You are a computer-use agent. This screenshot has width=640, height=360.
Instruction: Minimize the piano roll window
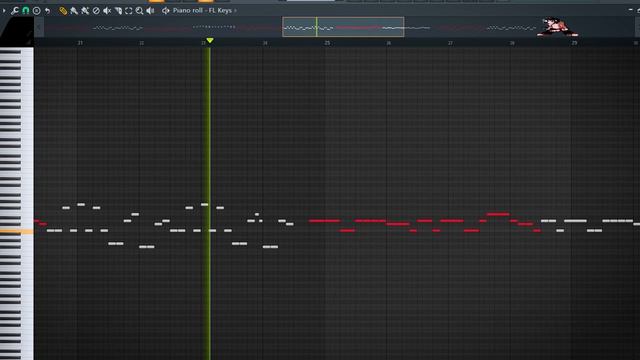(x=631, y=10)
